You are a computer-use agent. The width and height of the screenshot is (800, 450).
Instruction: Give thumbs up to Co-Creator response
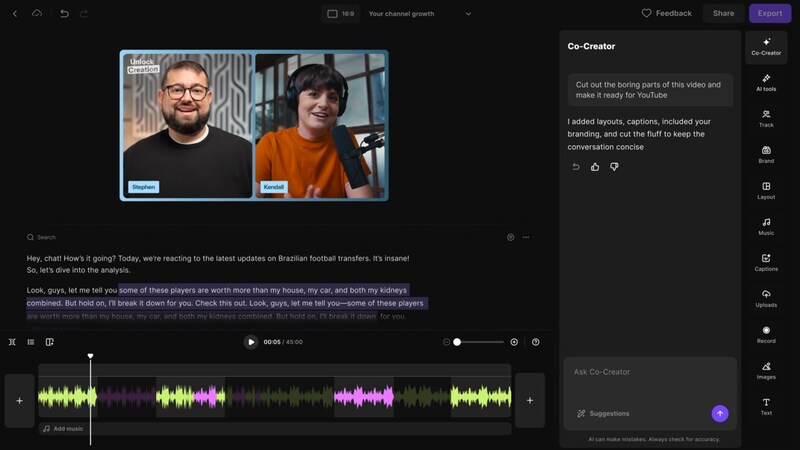[595, 167]
